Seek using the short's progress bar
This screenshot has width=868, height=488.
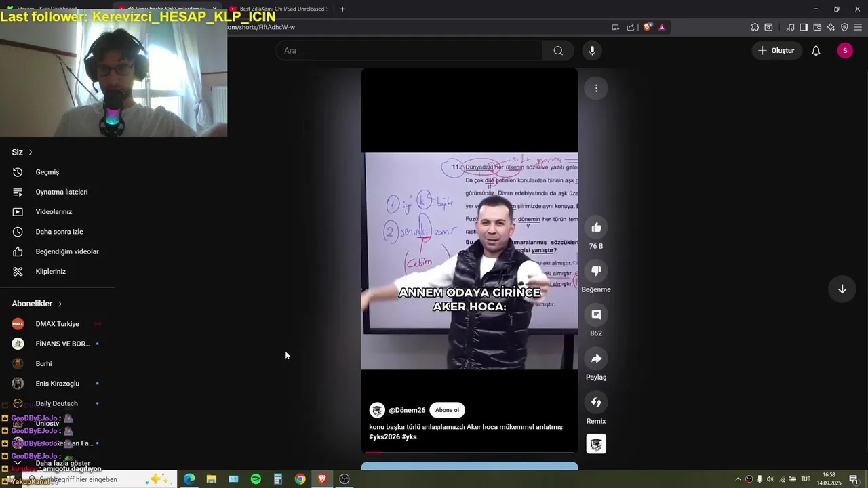tap(469, 452)
